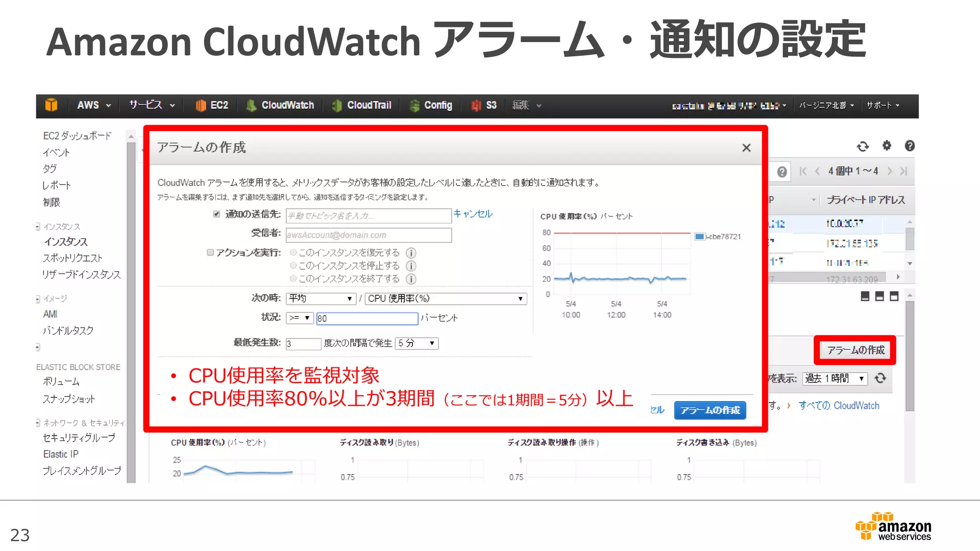Close the アラームの作成 dialog

[x=746, y=148]
